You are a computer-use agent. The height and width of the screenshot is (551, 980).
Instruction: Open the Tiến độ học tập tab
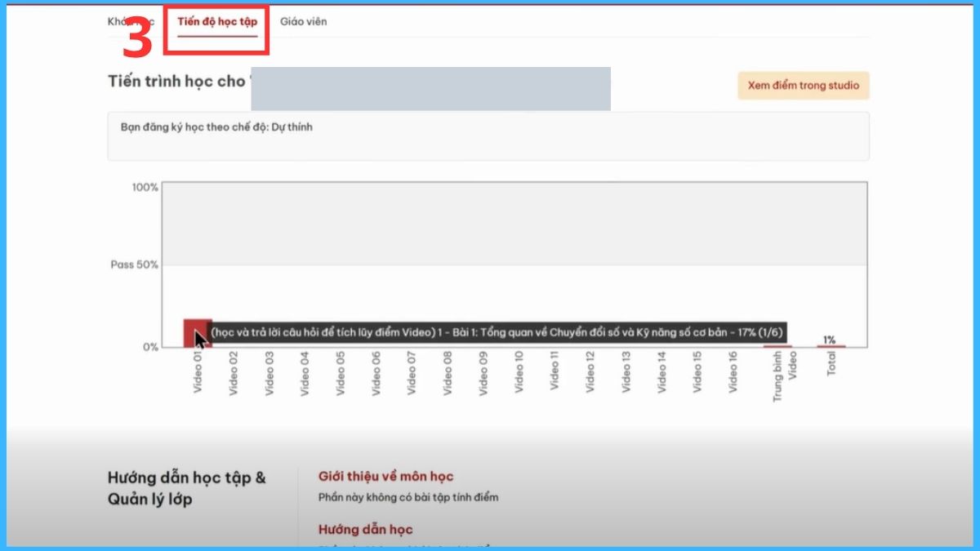tap(217, 22)
